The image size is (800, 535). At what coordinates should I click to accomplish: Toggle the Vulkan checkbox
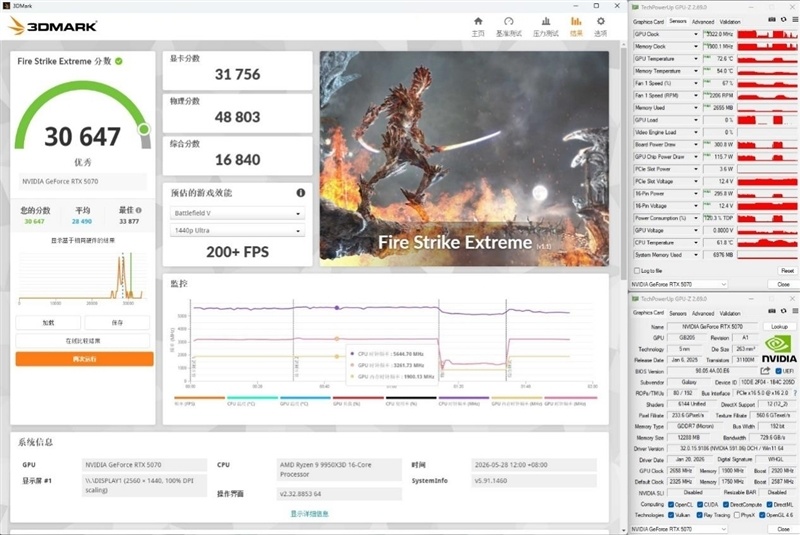(x=671, y=515)
